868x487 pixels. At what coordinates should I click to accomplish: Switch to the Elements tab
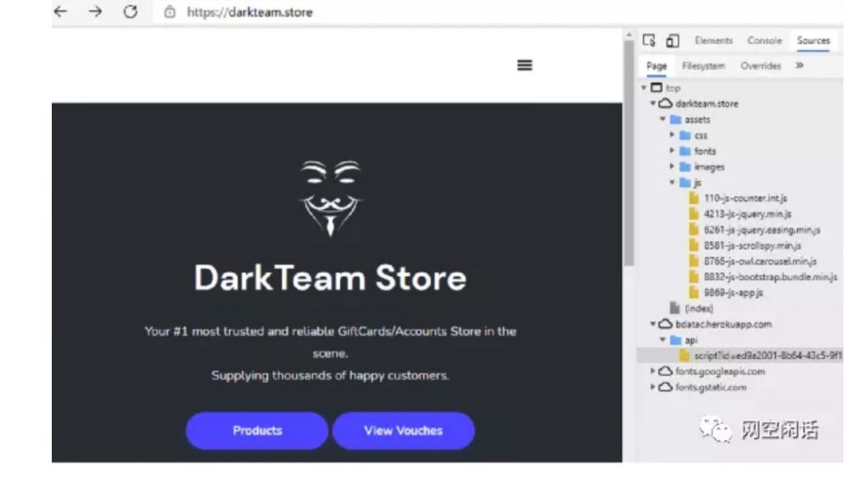(x=714, y=41)
